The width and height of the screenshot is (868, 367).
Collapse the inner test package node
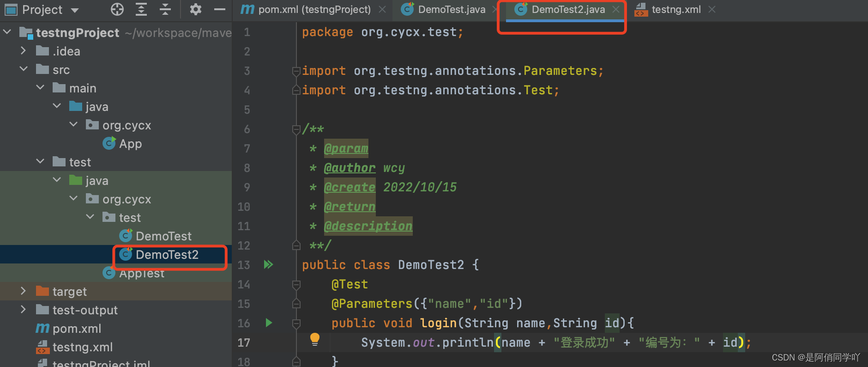[90, 217]
